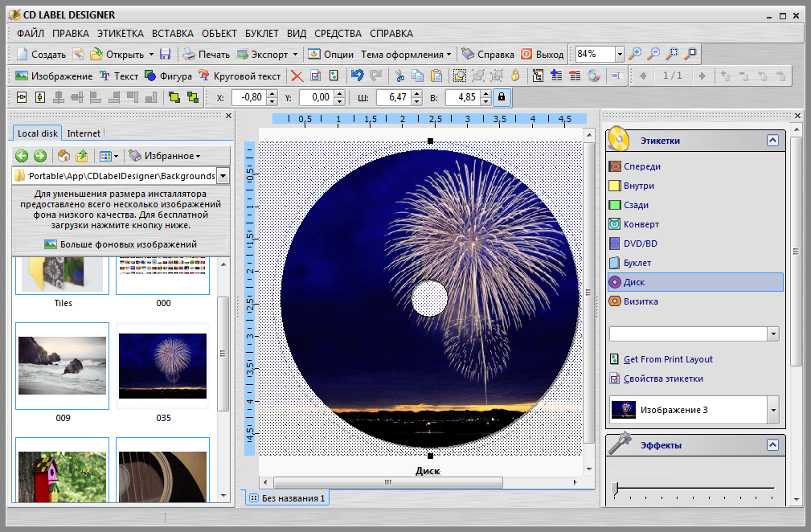Open the ПРАВКА menu
The width and height of the screenshot is (811, 532).
[x=71, y=34]
